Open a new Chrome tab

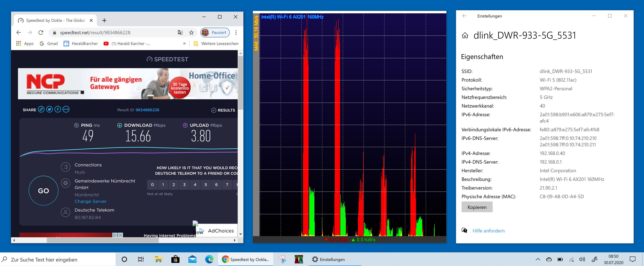click(104, 21)
